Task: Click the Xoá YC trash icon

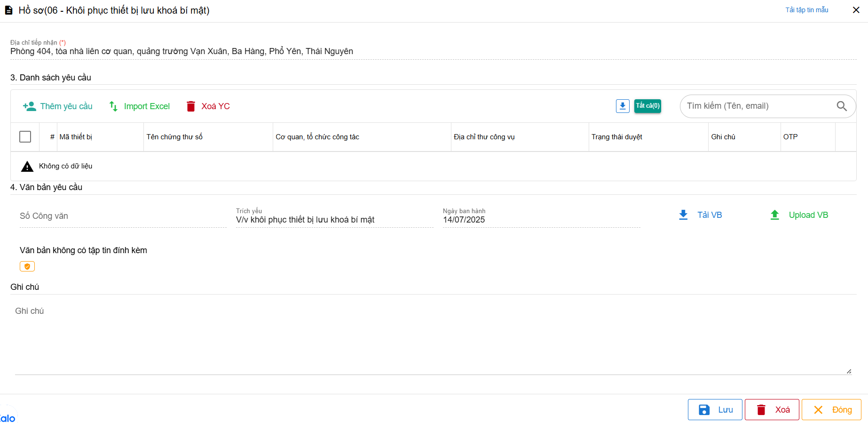Action: [190, 106]
